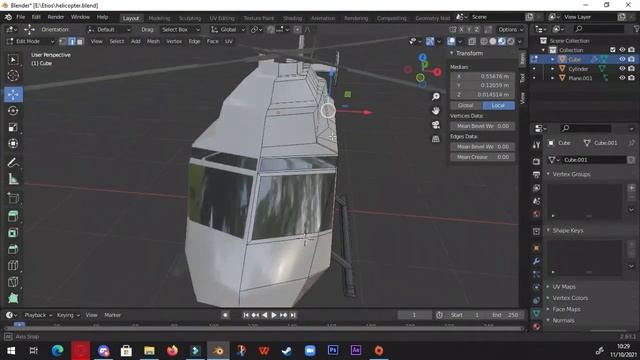Enable edge select mode
The height and width of the screenshot is (360, 640).
[71, 41]
